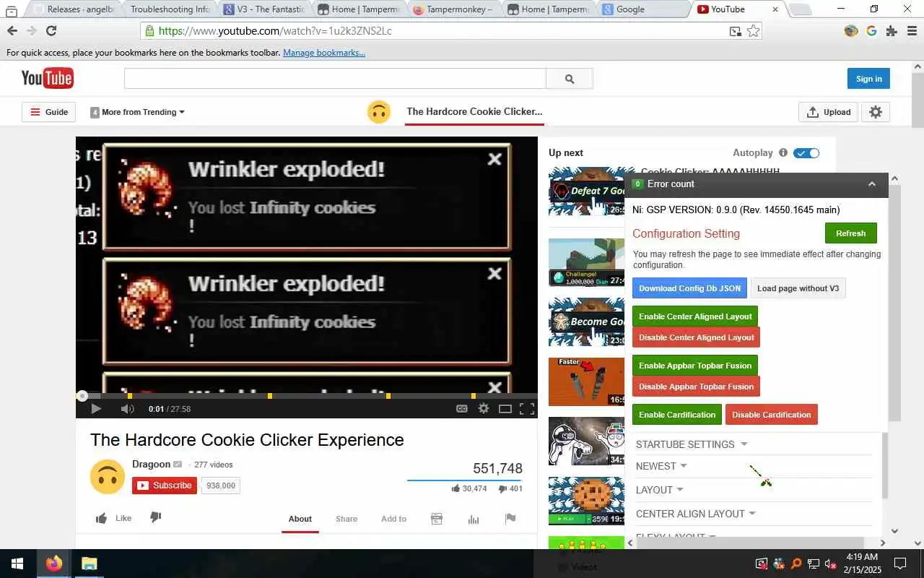Open Firefox from the taskbar
Screen dimensions: 924x578
tap(54, 564)
